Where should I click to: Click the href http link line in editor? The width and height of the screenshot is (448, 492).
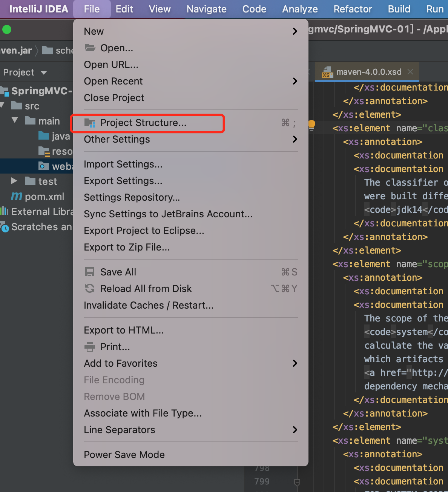406,372
